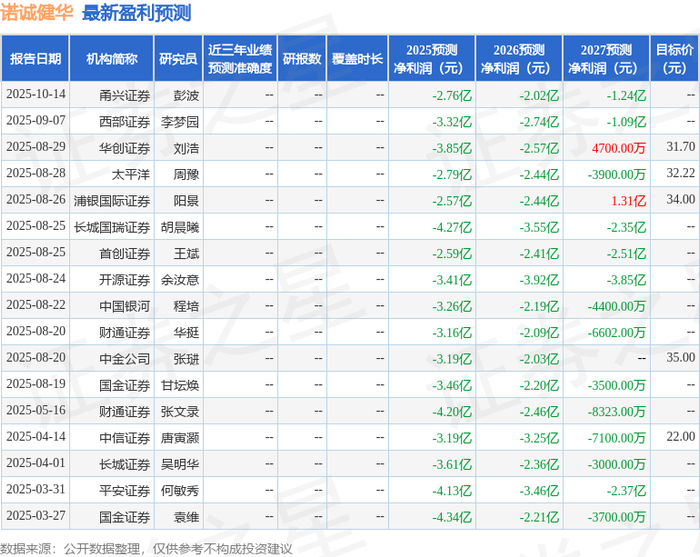This screenshot has width=700, height=557.
Task: Click analyst name 何敏秀
Action: (180, 490)
